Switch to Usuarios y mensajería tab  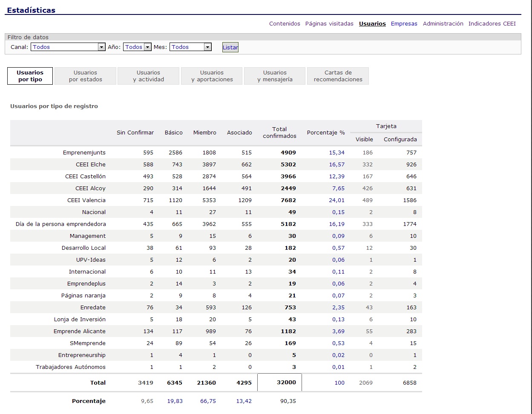pos(275,76)
